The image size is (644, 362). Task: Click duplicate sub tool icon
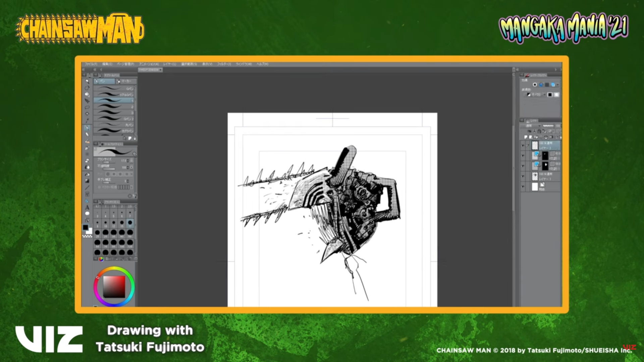[x=130, y=138]
